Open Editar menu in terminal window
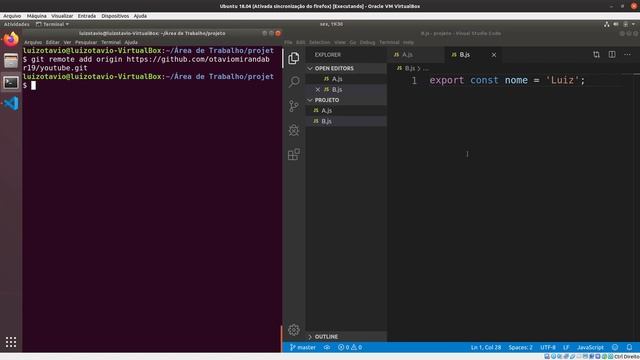640x360 pixels. point(53,42)
